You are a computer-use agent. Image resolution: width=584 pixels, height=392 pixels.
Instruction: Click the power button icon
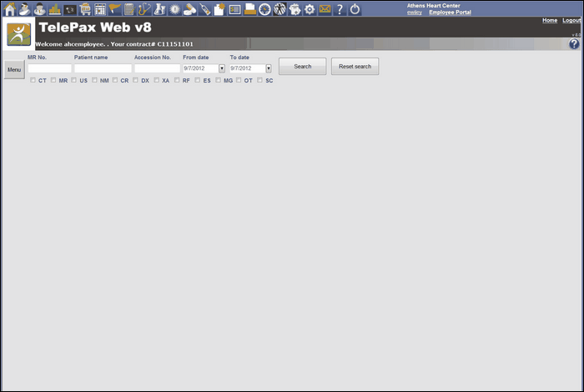point(355,9)
